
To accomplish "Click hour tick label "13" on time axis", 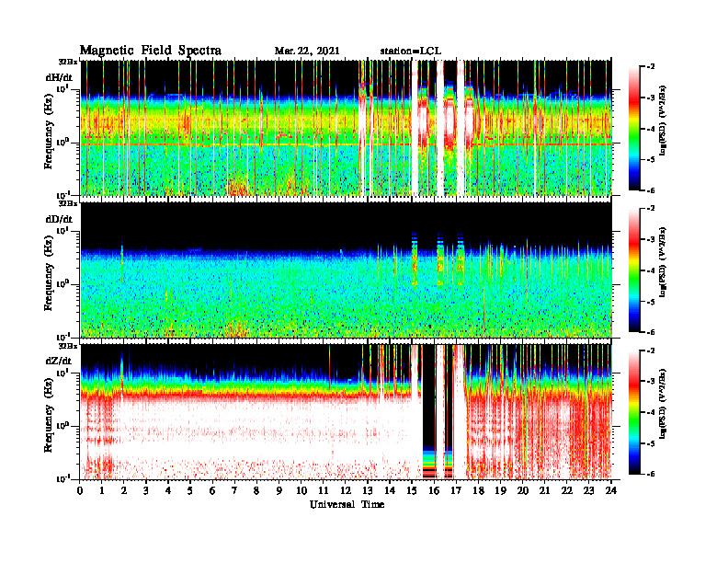I will pos(368,490).
